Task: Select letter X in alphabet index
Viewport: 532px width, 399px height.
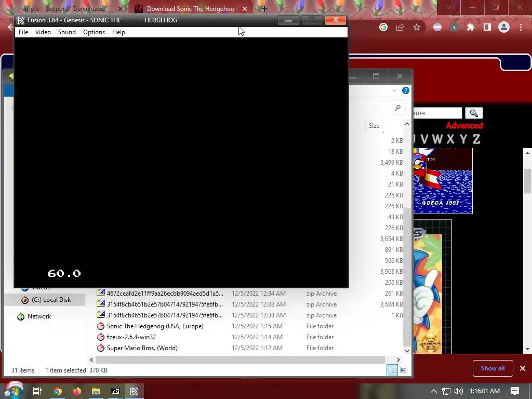Action: pos(450,139)
